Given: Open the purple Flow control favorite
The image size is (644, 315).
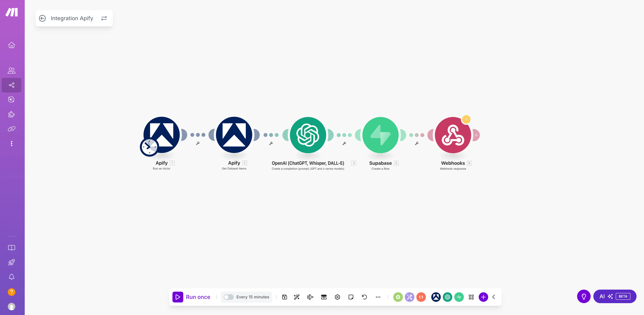Looking at the screenshot, I should point(410,297).
